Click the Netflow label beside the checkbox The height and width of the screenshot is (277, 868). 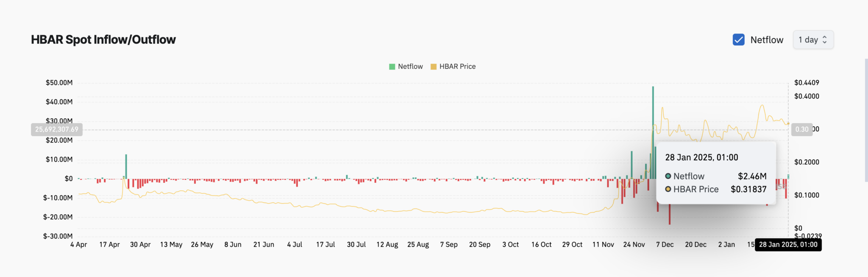pos(767,40)
